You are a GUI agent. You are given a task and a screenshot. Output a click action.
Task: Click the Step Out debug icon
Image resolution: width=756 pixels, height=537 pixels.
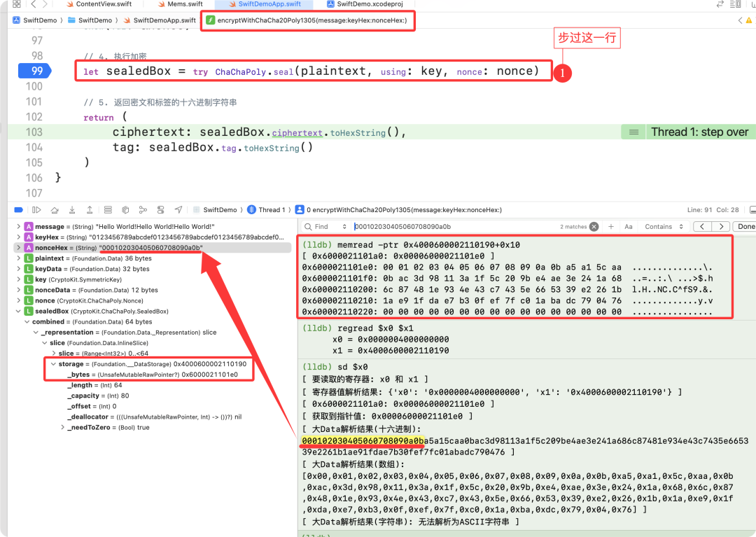[90, 210]
